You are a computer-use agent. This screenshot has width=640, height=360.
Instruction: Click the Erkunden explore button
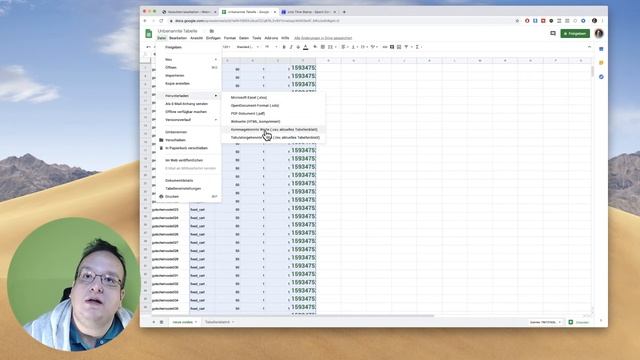[579, 322]
